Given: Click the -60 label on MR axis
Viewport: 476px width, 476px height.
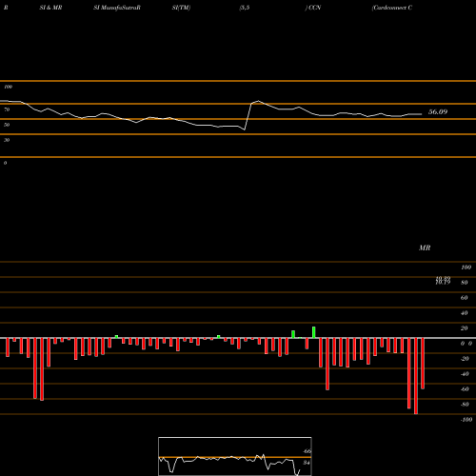Looking at the screenshot, I should click(465, 389).
